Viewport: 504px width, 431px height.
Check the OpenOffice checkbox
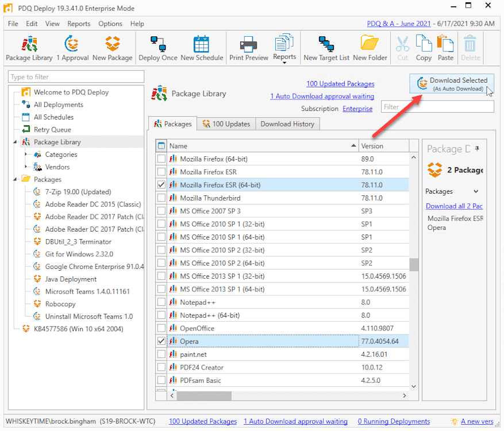[161, 328]
